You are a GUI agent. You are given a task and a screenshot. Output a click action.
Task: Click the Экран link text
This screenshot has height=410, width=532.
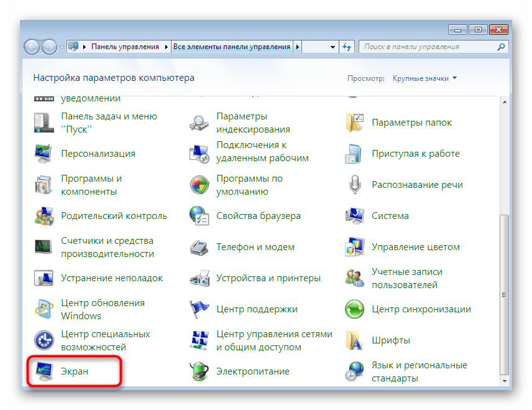point(75,371)
